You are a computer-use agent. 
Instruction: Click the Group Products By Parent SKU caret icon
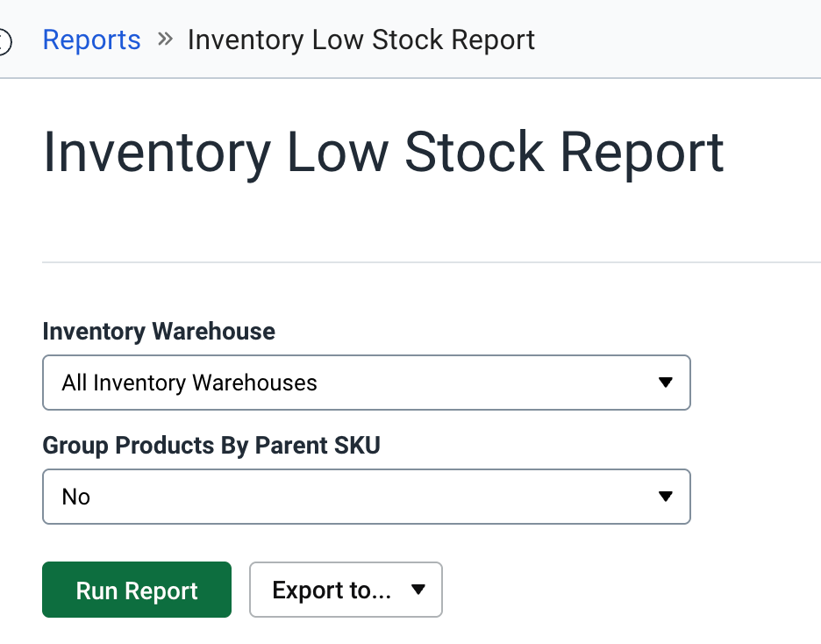tap(666, 497)
